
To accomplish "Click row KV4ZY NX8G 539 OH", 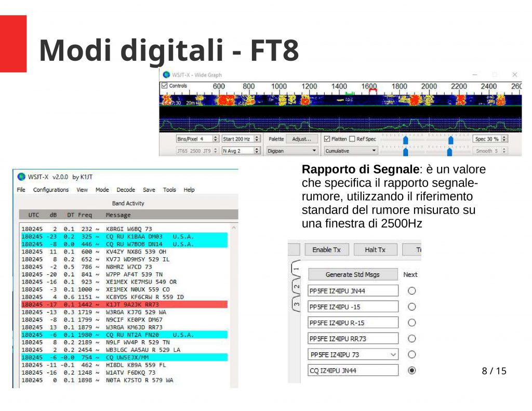I will click(x=124, y=251).
